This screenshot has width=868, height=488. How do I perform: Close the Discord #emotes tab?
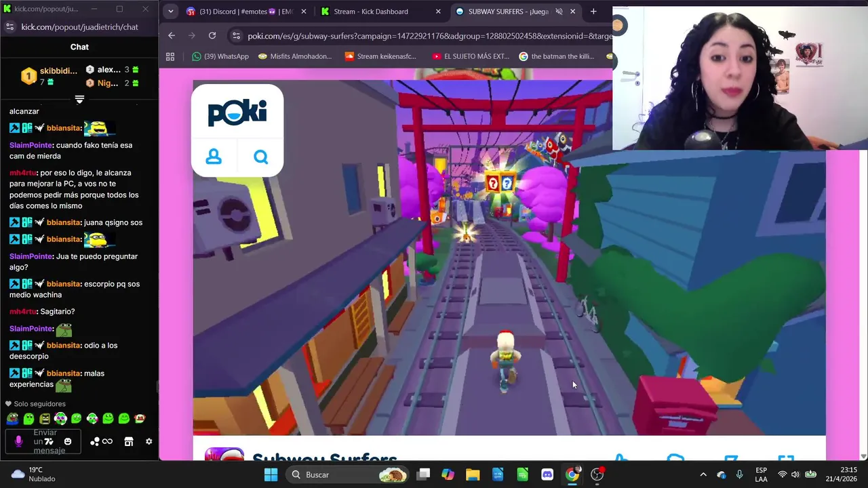[303, 12]
